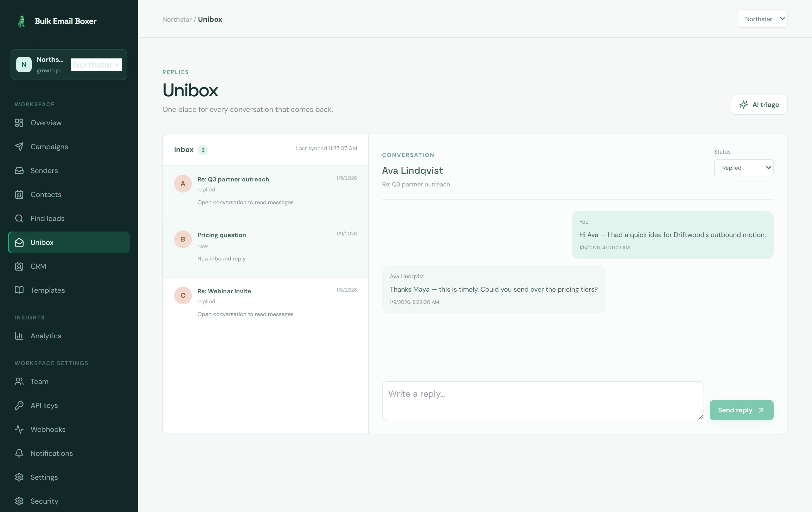Click the AI triage button
The image size is (812, 512).
759,105
